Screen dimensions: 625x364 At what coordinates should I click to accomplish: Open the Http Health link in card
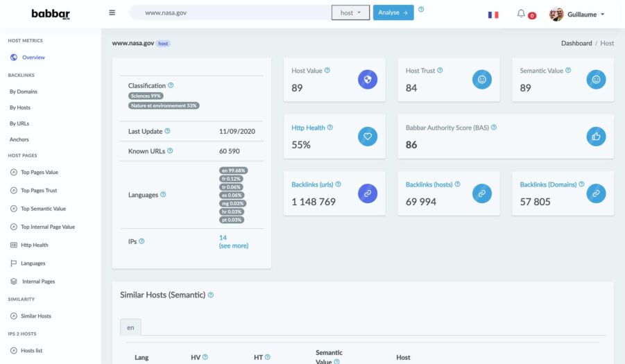(x=308, y=128)
